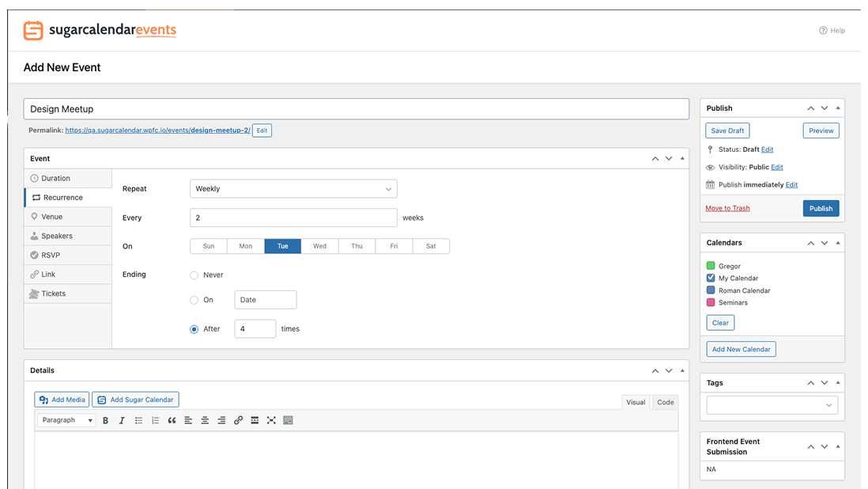Toggle bold formatting in the editor
This screenshot has width=868, height=489.
coord(106,420)
